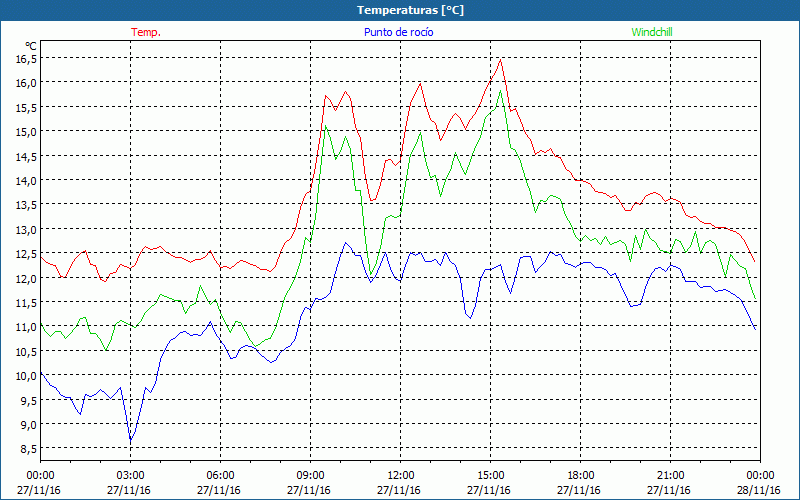The width and height of the screenshot is (800, 500).
Task: Click the 15,0 y-axis value
Action: click(27, 132)
